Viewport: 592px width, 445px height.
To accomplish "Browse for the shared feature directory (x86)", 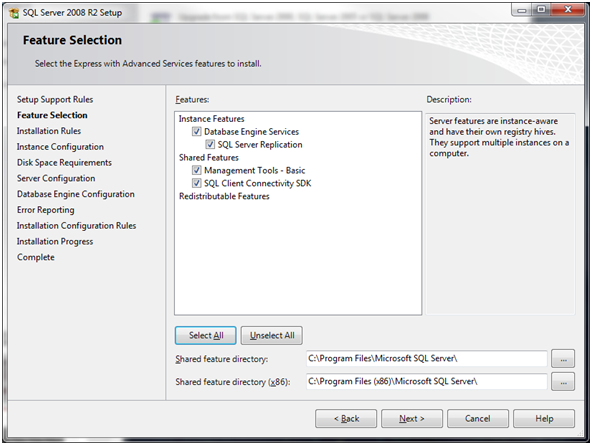I will (563, 382).
